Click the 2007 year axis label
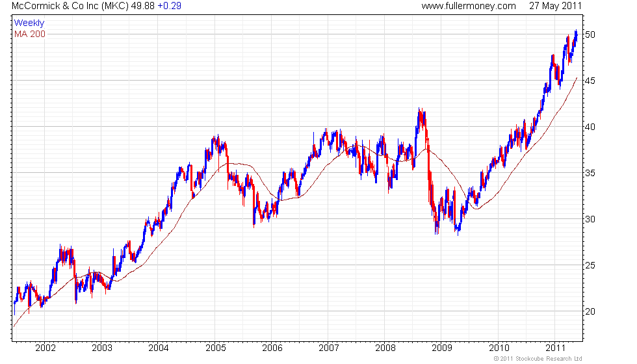 click(x=329, y=348)
